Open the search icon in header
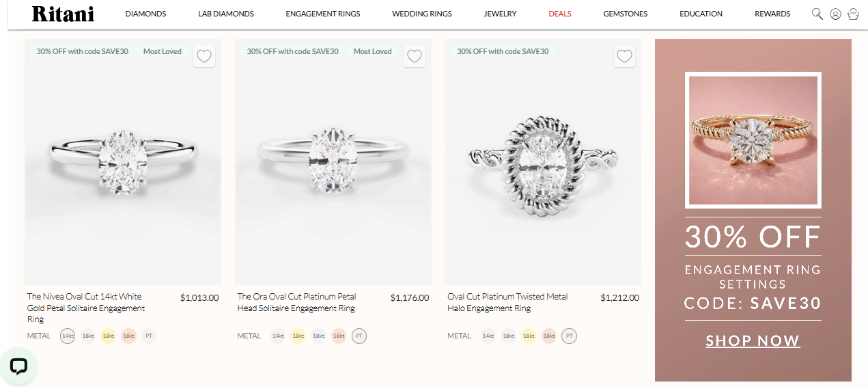Viewport: 868px width, 387px height. click(x=817, y=14)
